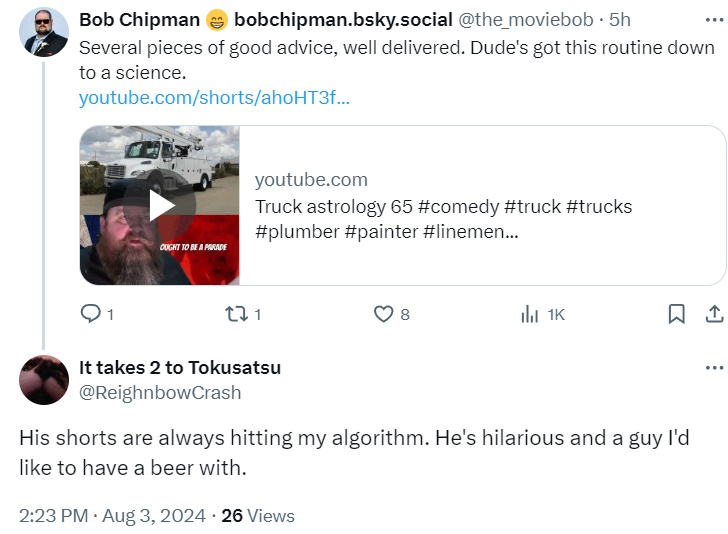View analytics icon showing 1K views
Screen dimensions: 728x534
click(529, 314)
